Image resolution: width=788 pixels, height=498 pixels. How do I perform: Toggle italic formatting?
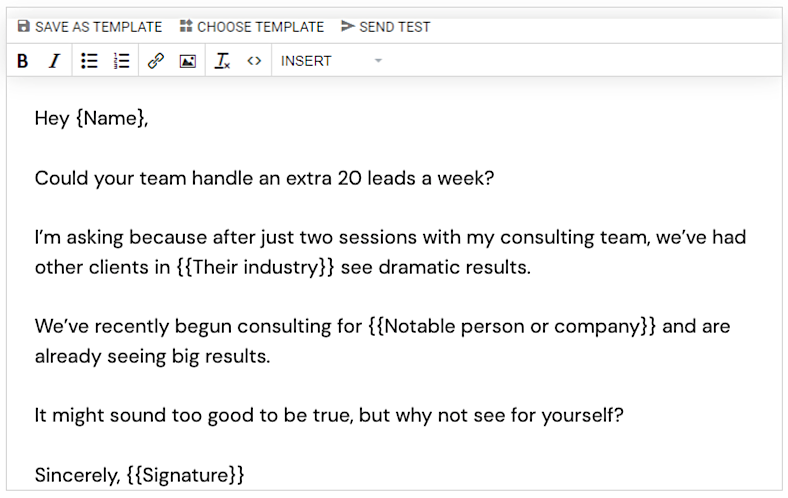click(x=54, y=61)
